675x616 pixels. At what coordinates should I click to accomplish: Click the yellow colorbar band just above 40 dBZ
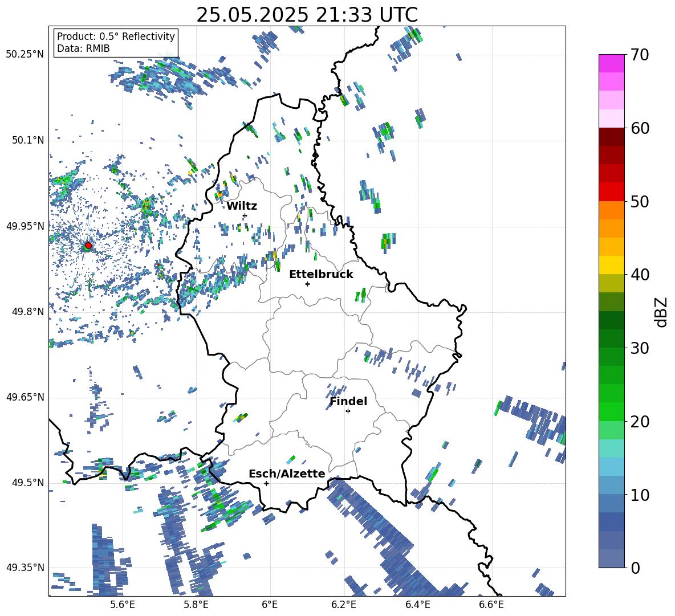tap(611, 265)
